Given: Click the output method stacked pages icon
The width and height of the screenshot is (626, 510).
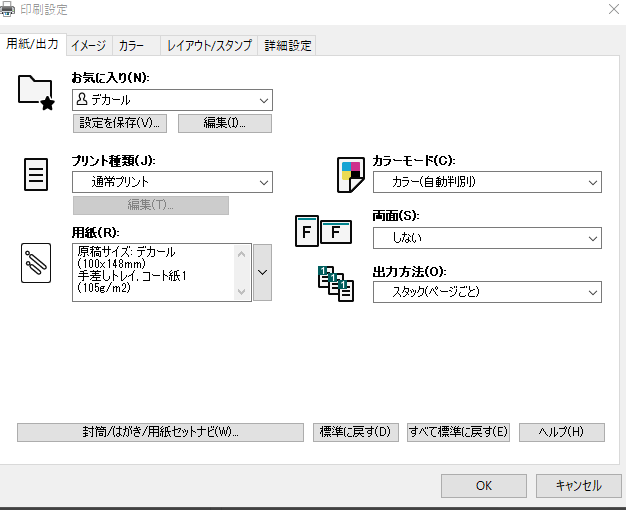Looking at the screenshot, I should tap(336, 284).
